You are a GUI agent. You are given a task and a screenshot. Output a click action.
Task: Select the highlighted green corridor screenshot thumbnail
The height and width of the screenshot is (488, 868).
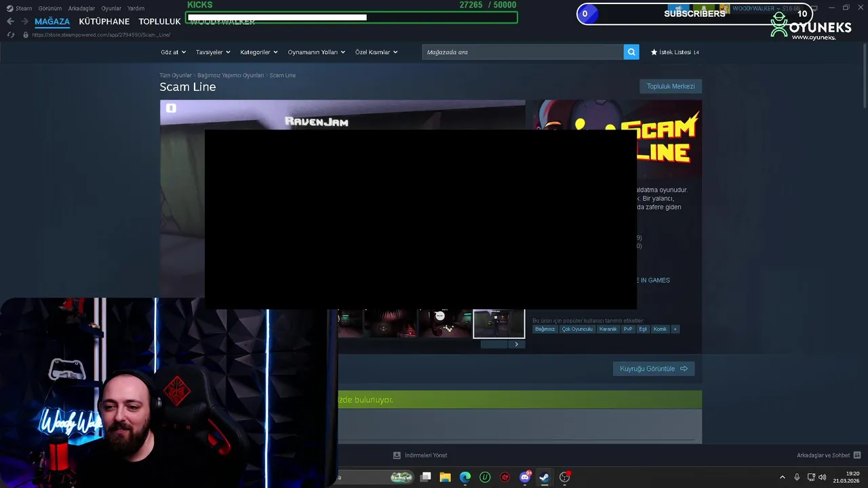pyautogui.click(x=499, y=323)
